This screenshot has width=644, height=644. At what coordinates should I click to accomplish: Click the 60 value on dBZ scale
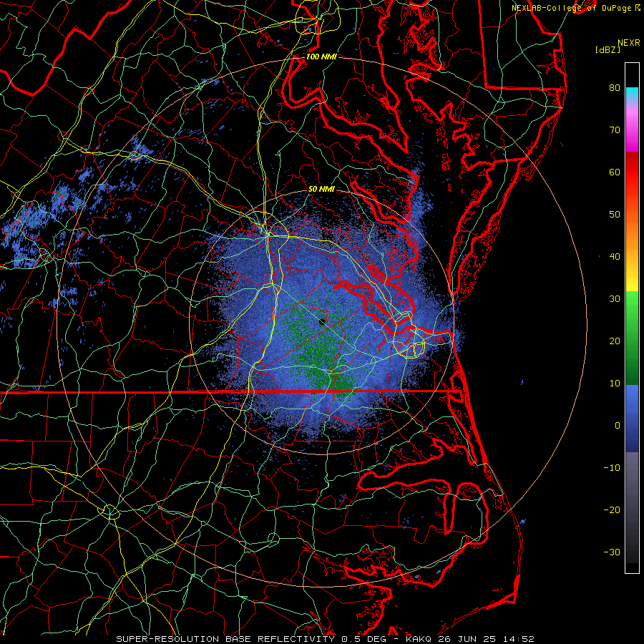pos(615,172)
